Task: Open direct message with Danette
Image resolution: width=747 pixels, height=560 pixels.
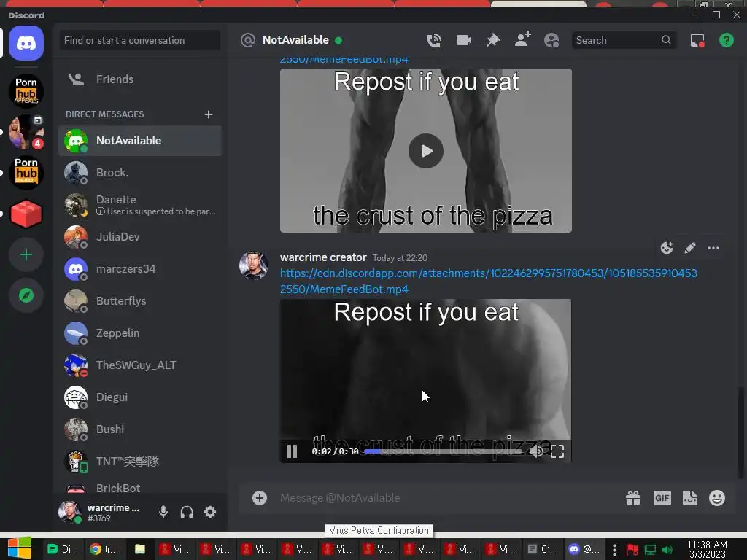Action: tap(139, 205)
